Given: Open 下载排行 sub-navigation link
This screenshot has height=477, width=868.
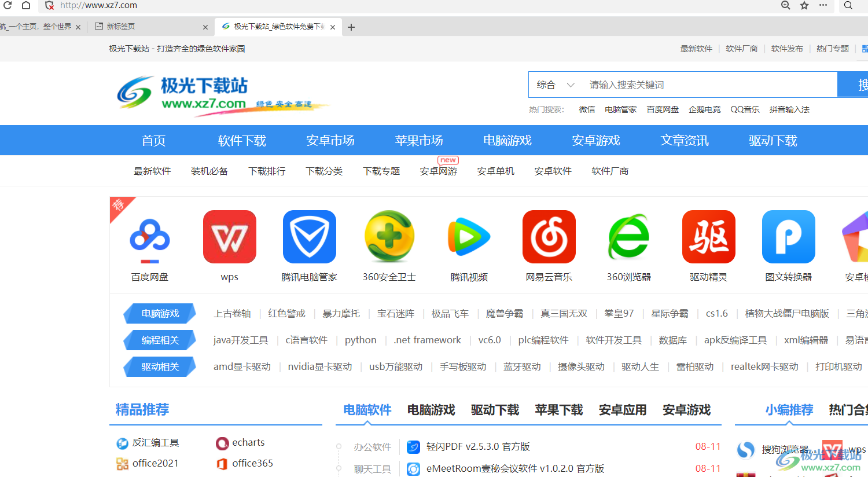Looking at the screenshot, I should [x=267, y=171].
